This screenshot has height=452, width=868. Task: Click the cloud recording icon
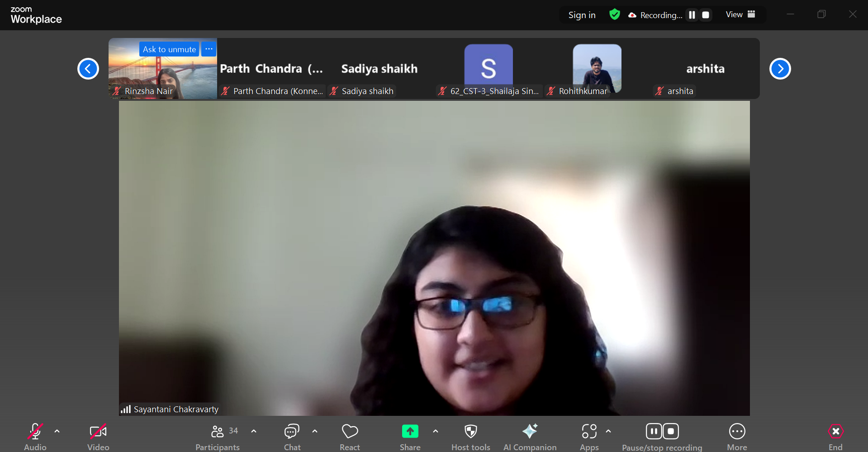coord(632,15)
